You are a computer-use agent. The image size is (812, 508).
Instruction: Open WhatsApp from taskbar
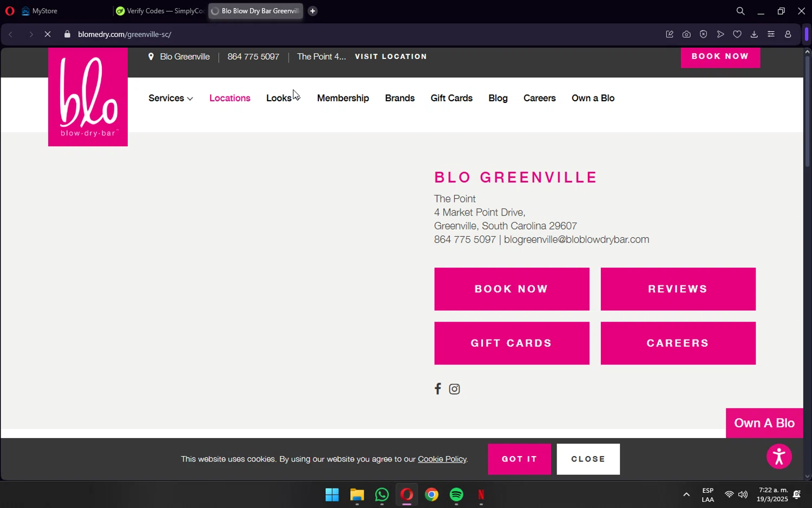(382, 494)
